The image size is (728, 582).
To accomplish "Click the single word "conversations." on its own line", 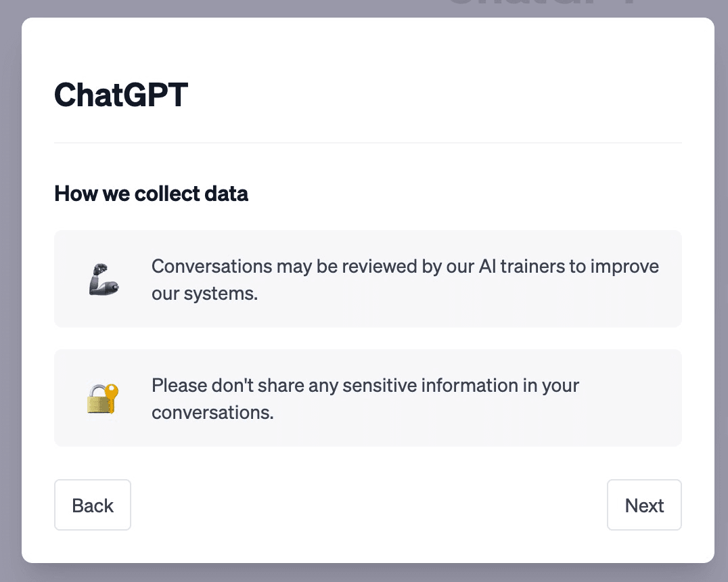I will pos(212,413).
